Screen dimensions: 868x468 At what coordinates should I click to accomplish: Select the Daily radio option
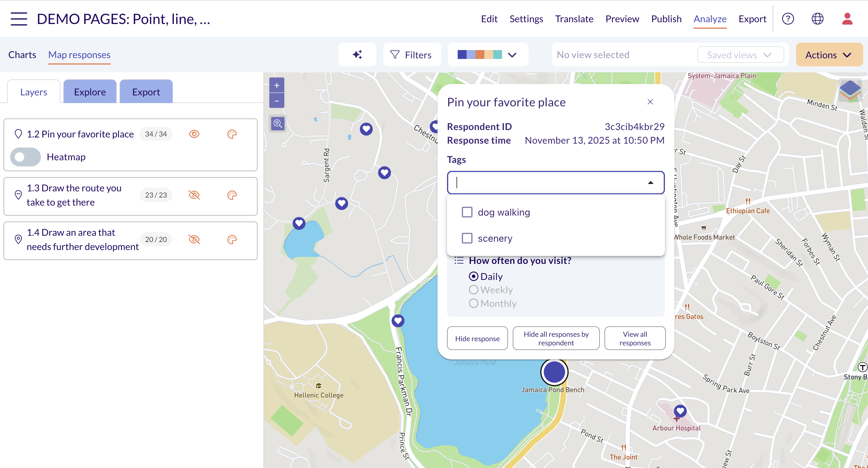tap(473, 276)
